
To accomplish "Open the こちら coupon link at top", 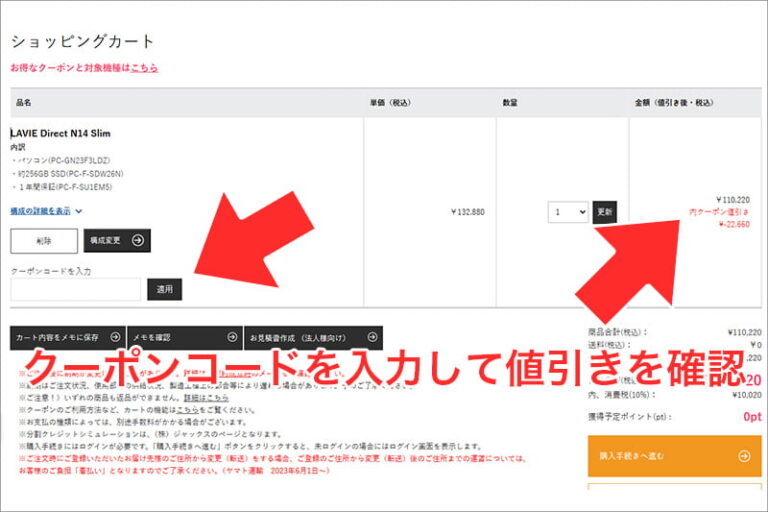I will (144, 68).
